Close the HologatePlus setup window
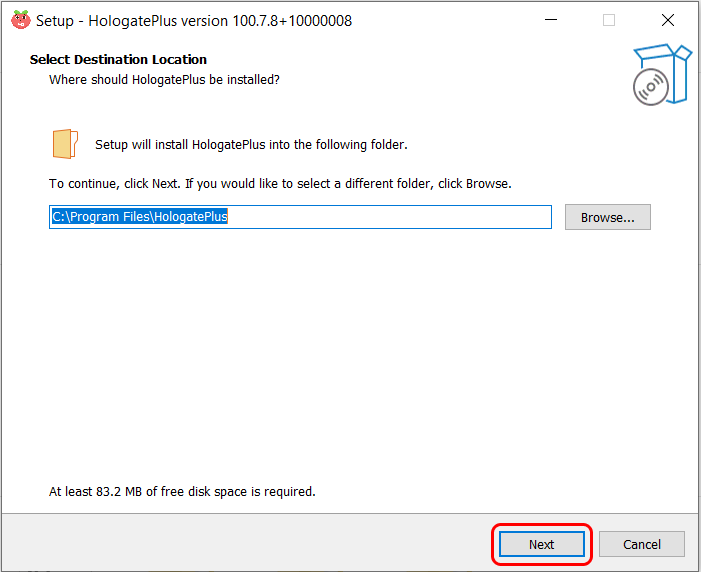This screenshot has height=572, width=701. click(667, 20)
